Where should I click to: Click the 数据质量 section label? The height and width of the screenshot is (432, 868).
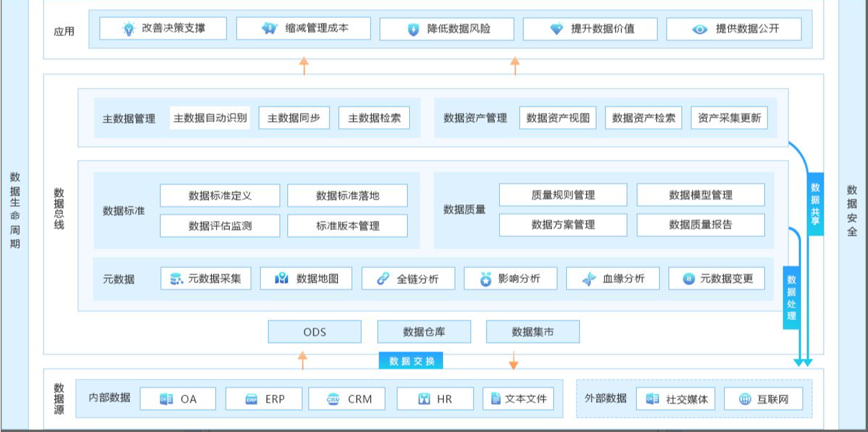(464, 209)
